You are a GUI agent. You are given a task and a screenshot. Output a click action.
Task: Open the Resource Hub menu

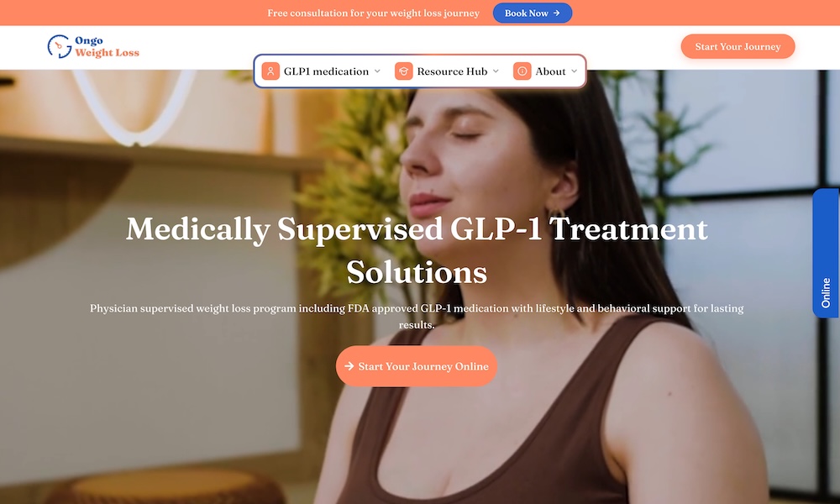pyautogui.click(x=448, y=71)
